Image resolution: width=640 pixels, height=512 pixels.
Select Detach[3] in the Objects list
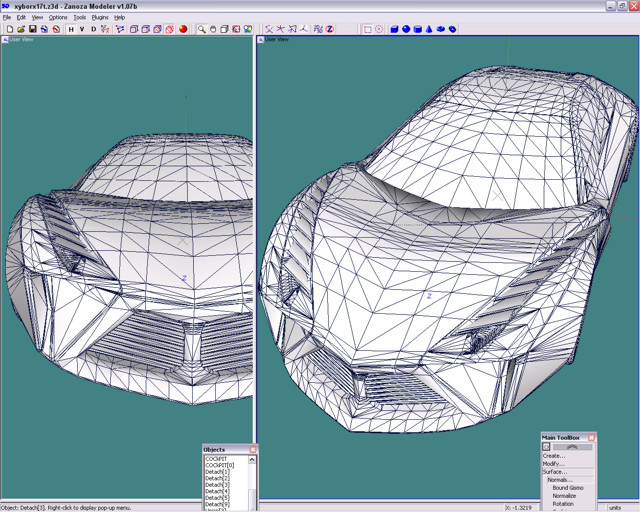tap(217, 485)
